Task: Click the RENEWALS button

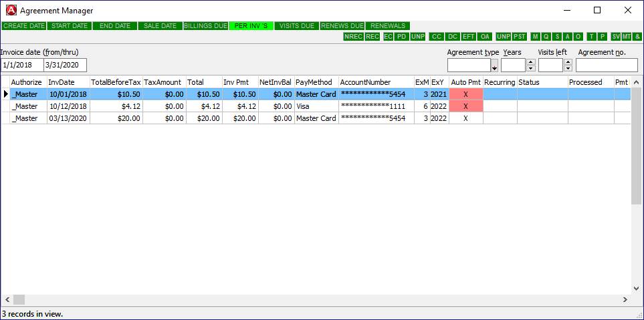Action: tap(389, 26)
